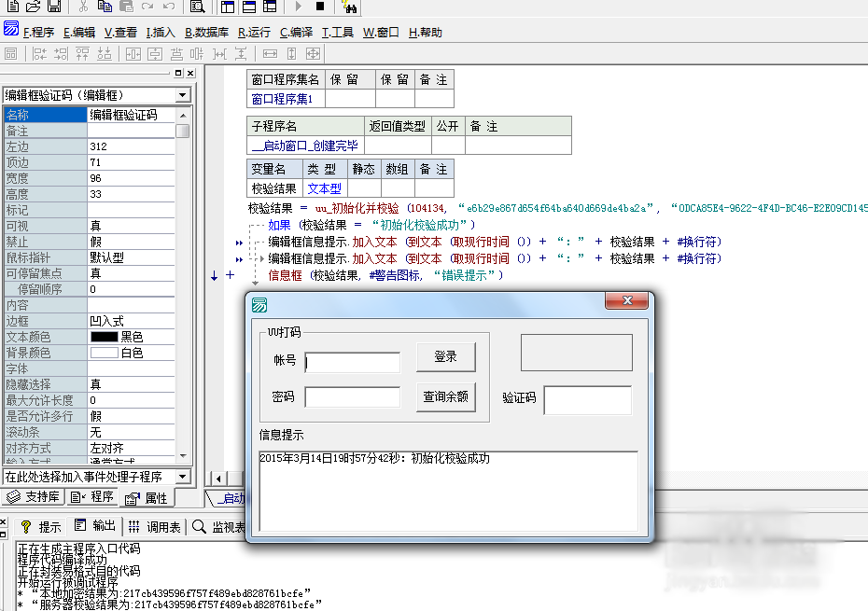Switch to the 支持库 tab
Image resolution: width=868 pixels, height=611 pixels.
point(34,497)
